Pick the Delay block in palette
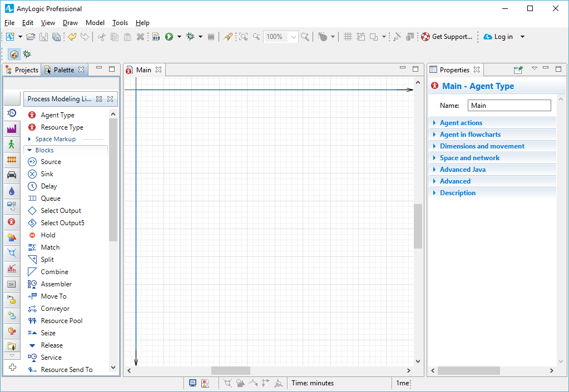 42,186
